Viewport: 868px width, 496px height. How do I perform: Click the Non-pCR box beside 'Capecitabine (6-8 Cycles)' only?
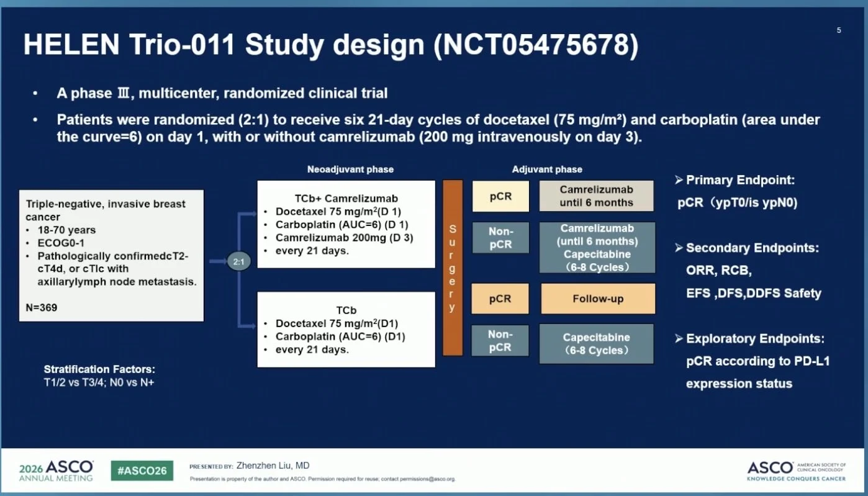click(500, 341)
